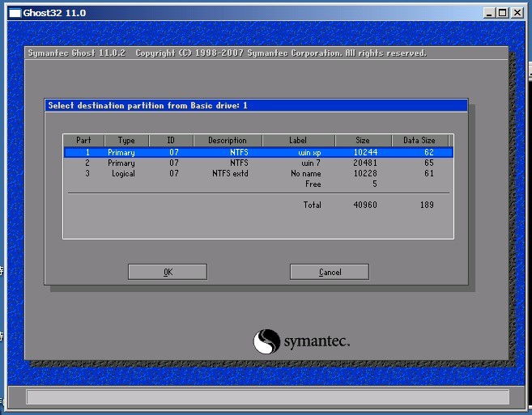This screenshot has height=415, width=532.
Task: Select partition 1 labeled win xp
Action: click(258, 152)
